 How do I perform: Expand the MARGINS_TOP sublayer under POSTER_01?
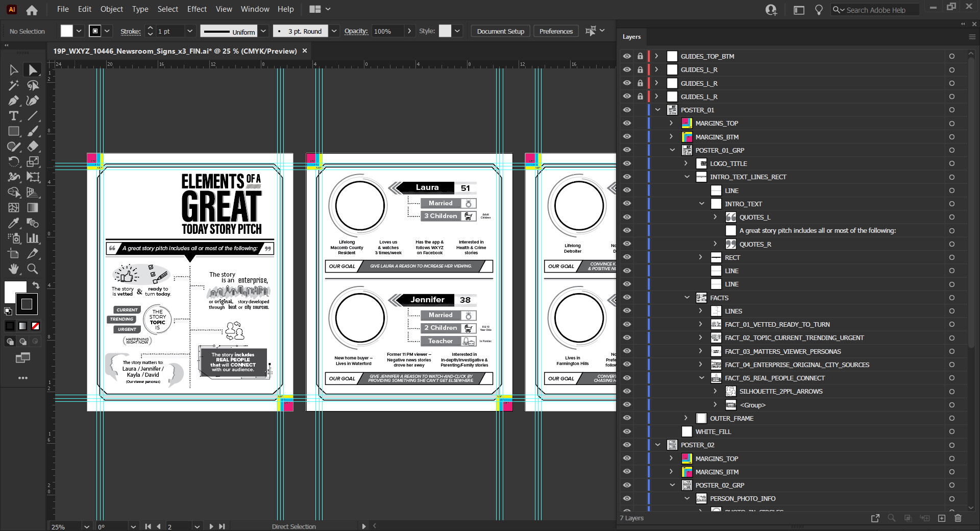(671, 123)
